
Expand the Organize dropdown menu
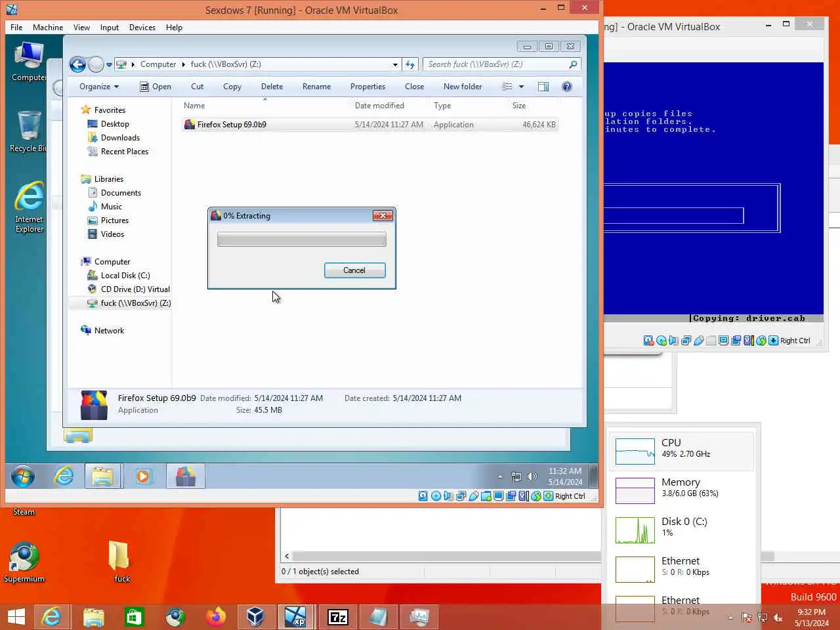99,87
